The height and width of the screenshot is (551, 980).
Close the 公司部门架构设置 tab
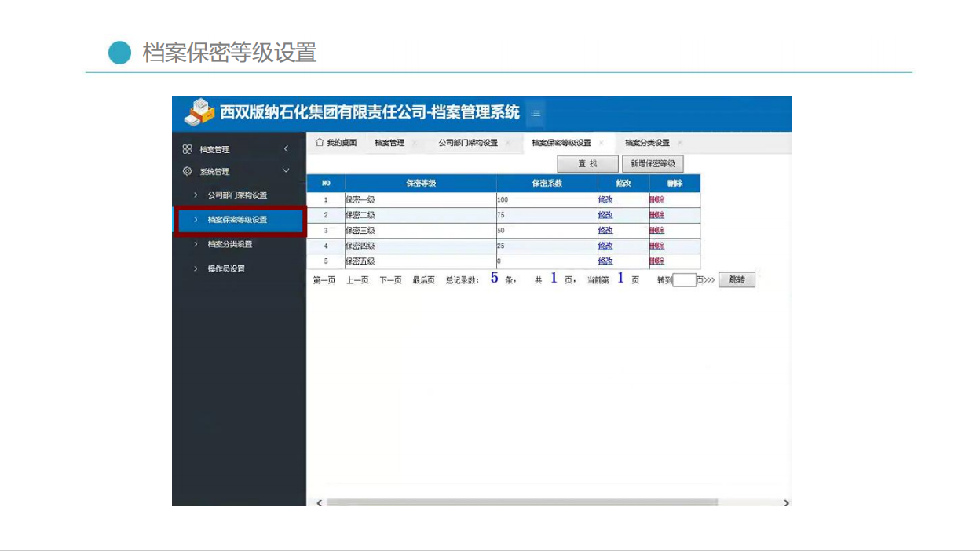[508, 143]
